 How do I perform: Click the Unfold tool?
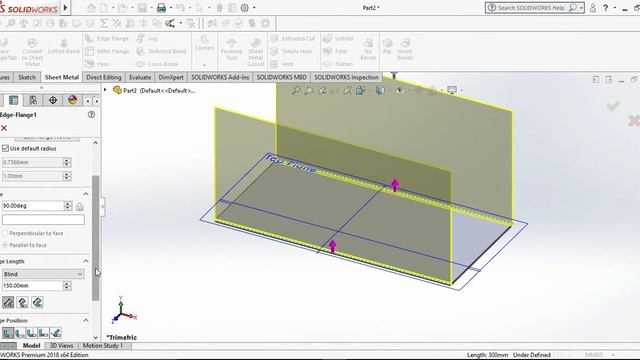point(338,39)
